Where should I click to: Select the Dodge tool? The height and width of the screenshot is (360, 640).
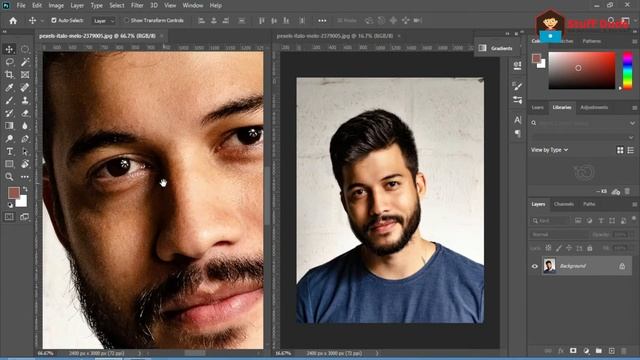(x=9, y=139)
